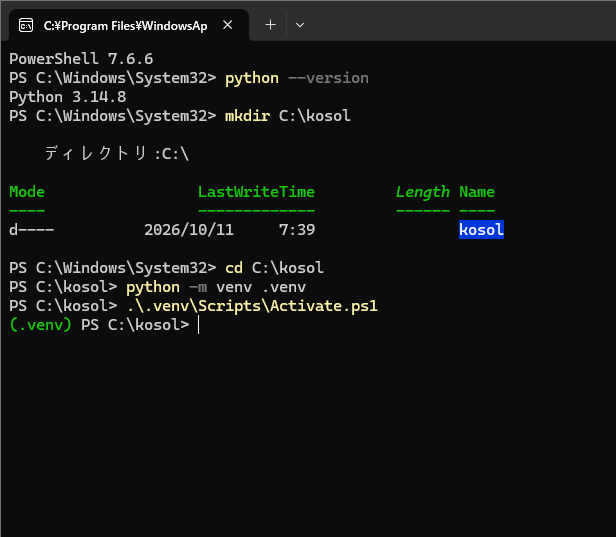This screenshot has width=616, height=537.
Task: Click the green (.venv) prompt prefix
Action: click(40, 325)
